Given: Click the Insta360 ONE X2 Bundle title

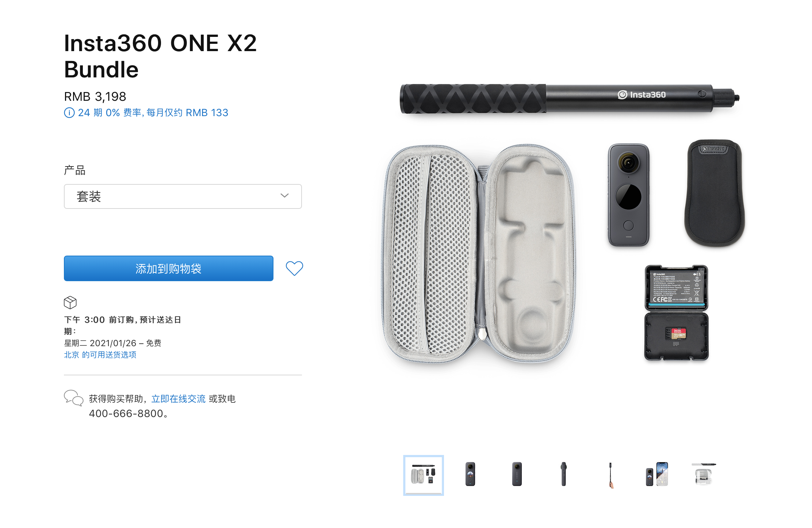Looking at the screenshot, I should pyautogui.click(x=161, y=56).
